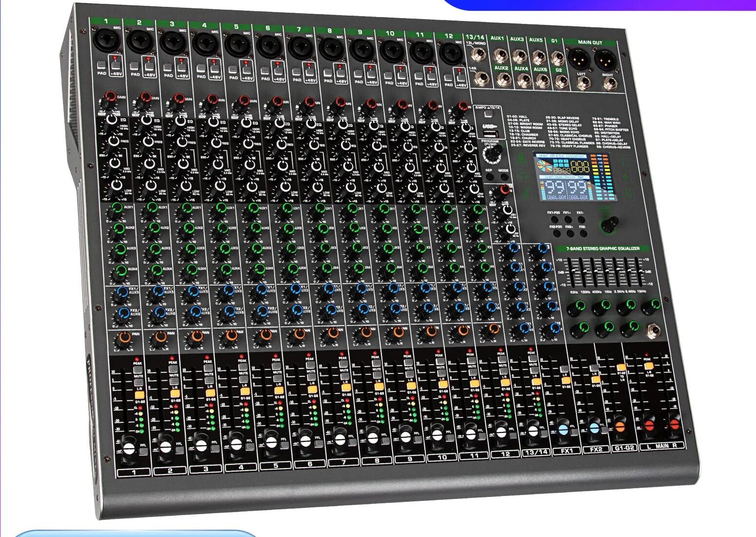Toggle the PAD switch on channel 1
The height and width of the screenshot is (537, 756).
pos(101,65)
